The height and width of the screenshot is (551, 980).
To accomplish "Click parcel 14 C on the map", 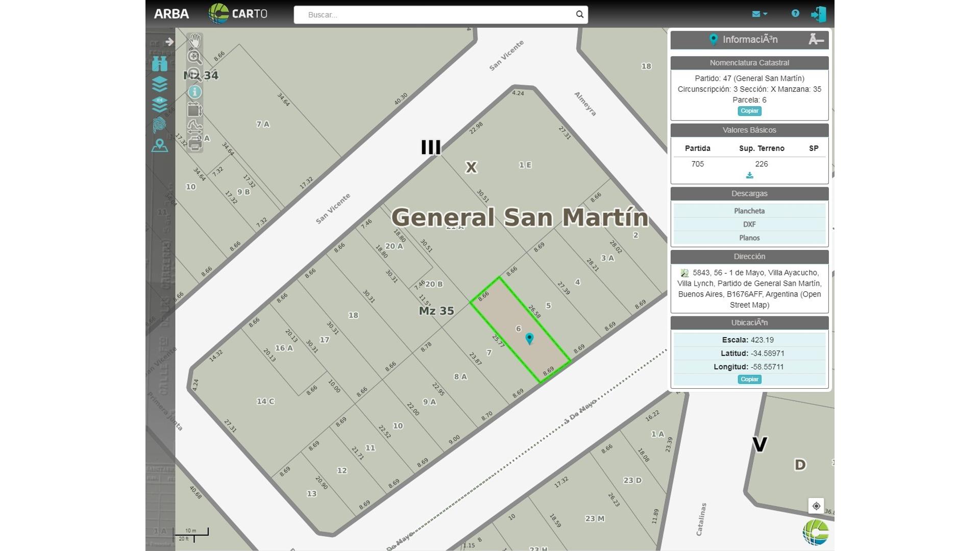I will click(265, 402).
